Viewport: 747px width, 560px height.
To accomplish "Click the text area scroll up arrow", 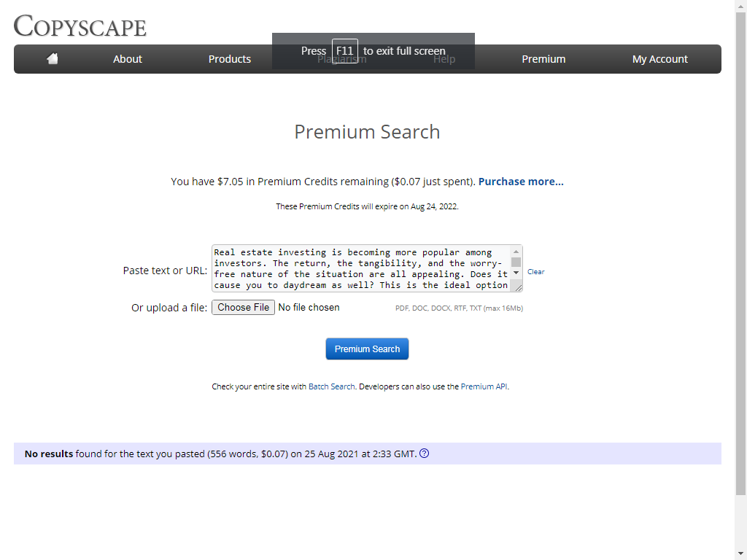I will point(516,252).
